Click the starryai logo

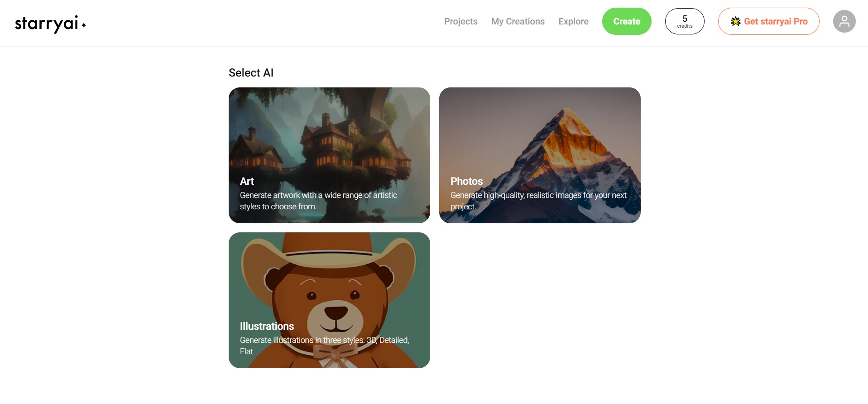[50, 23]
